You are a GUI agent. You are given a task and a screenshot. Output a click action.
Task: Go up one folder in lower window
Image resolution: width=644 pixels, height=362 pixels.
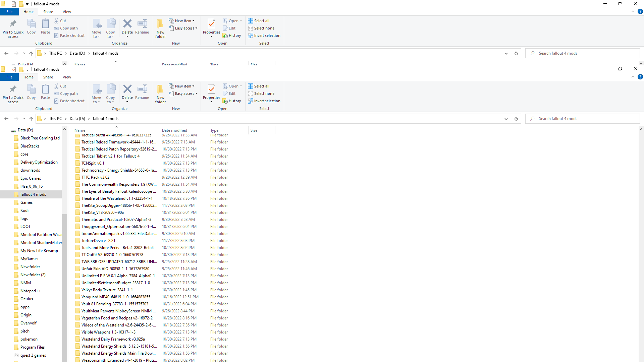coord(31,119)
